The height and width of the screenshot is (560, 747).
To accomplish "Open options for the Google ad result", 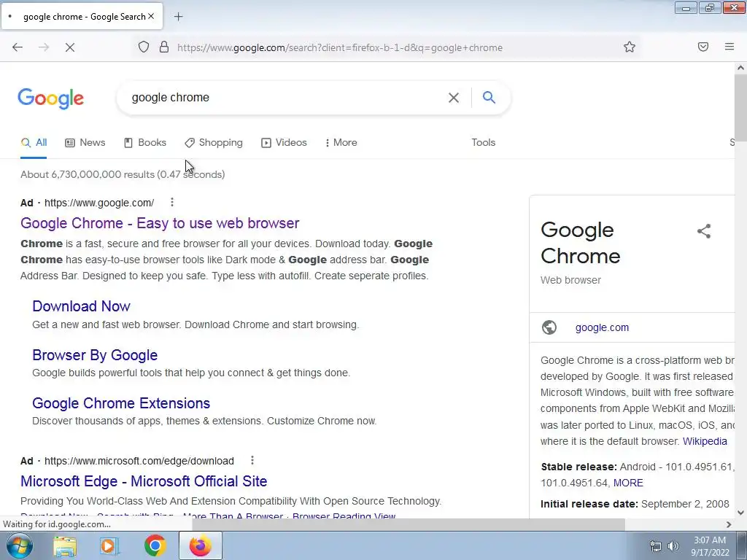I will (x=172, y=203).
